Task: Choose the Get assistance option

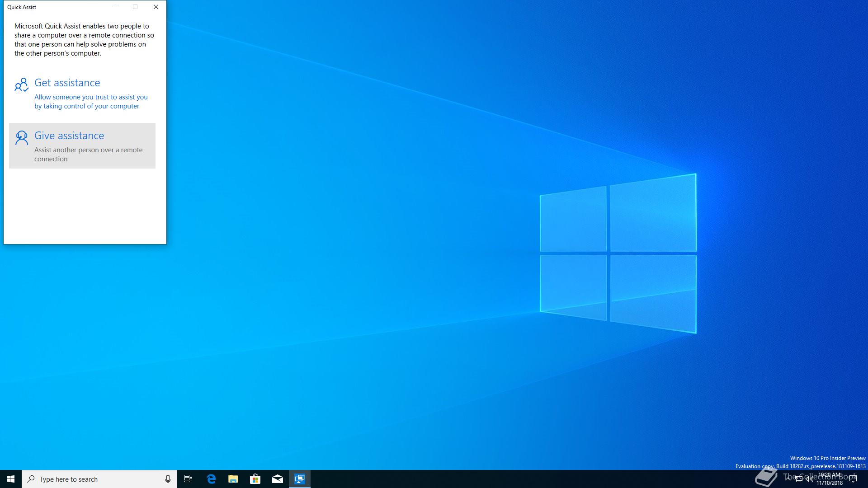Action: coord(82,94)
